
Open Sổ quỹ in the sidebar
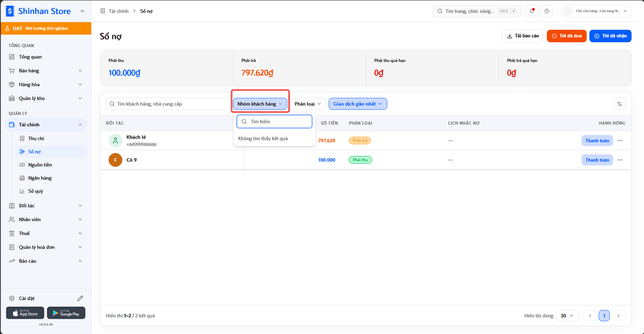pyautogui.click(x=51, y=191)
